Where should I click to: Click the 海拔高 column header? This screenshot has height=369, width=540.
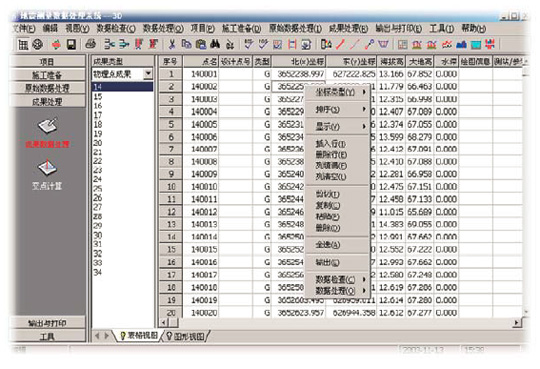click(391, 62)
